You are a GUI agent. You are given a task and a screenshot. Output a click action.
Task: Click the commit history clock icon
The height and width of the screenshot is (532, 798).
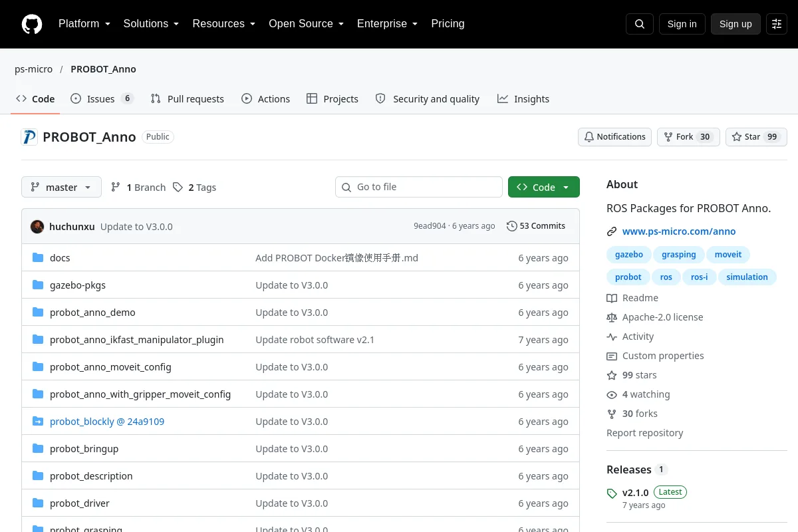tap(511, 226)
